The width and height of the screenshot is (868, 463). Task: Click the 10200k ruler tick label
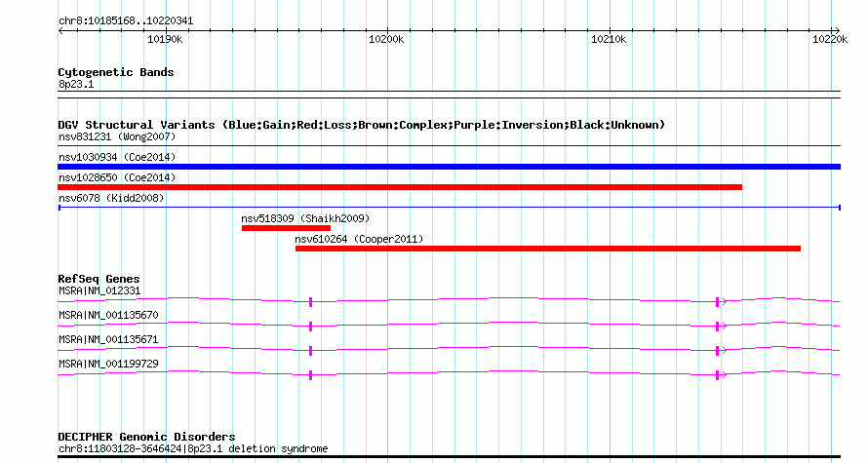(386, 39)
